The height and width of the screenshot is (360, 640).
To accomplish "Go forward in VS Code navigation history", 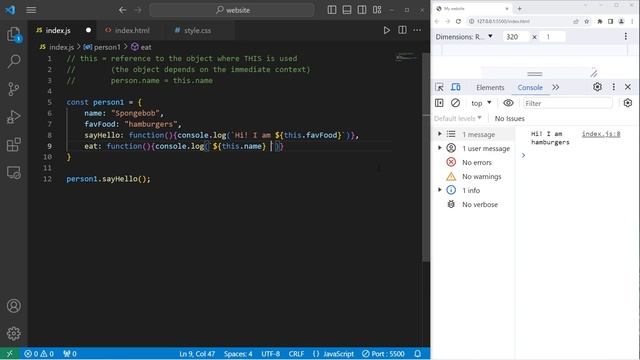I will tap(138, 10).
